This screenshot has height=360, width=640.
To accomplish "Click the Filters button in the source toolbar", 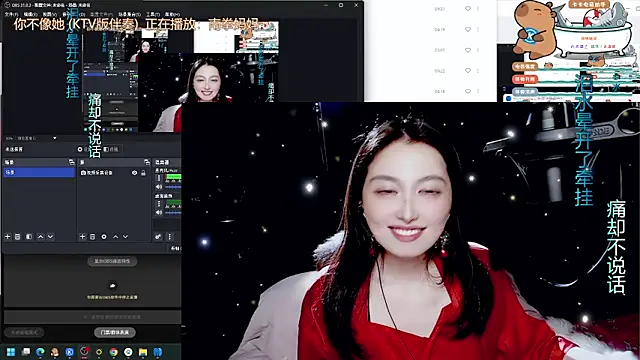I will [x=111, y=149].
